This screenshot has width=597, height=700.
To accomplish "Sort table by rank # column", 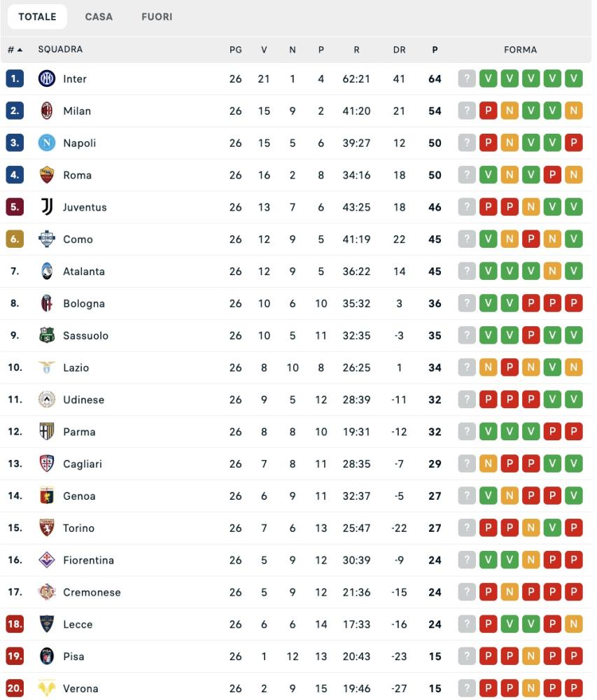I will click(15, 50).
